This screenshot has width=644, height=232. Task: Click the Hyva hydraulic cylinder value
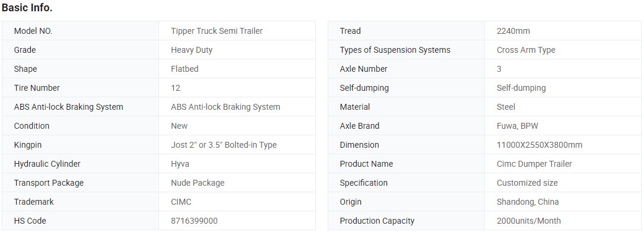tap(180, 164)
